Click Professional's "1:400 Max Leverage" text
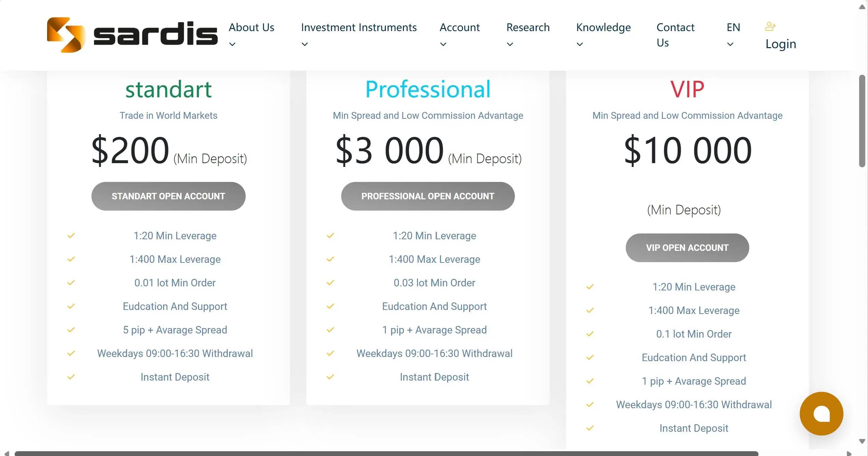868x456 pixels. 434,259
